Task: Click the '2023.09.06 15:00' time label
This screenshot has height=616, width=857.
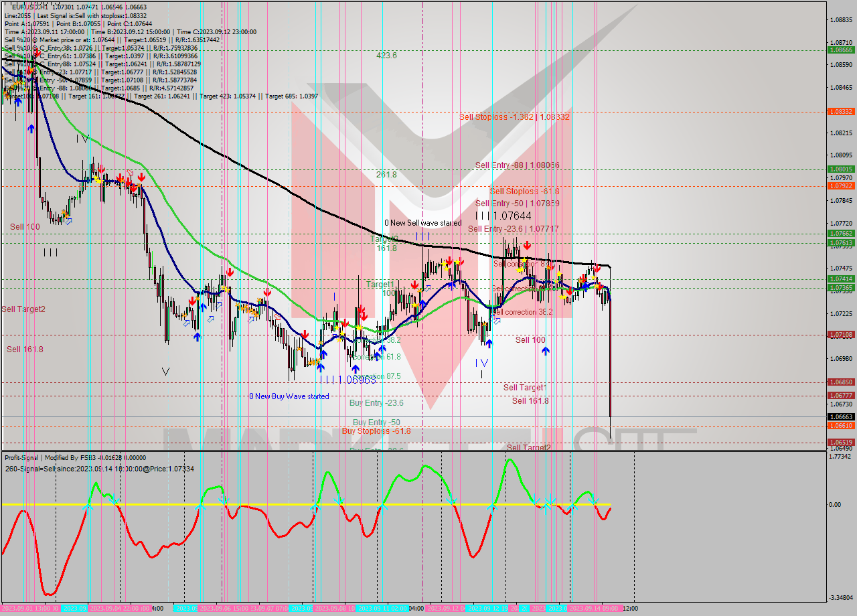Action: pyautogui.click(x=224, y=608)
